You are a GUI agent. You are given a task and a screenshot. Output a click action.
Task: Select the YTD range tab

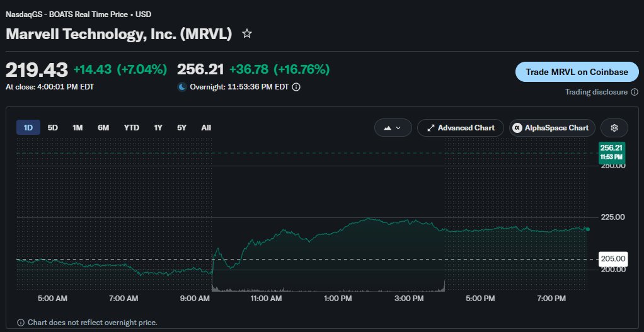click(x=132, y=128)
